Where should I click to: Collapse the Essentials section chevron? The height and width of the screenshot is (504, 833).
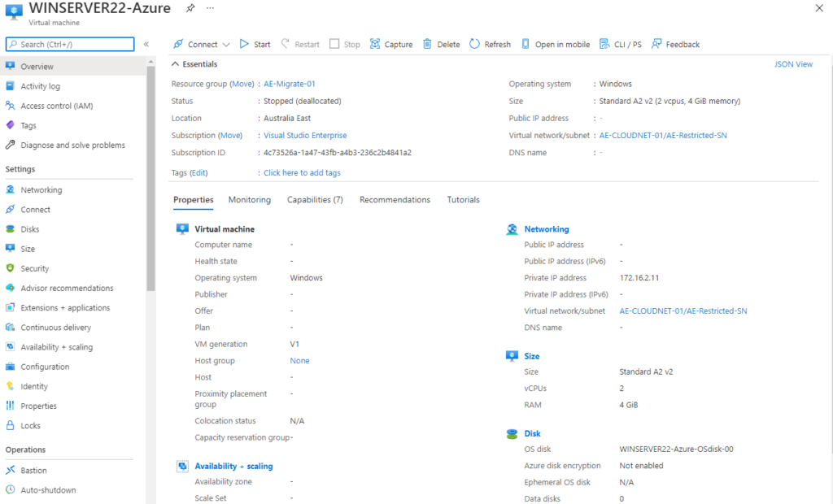(175, 63)
